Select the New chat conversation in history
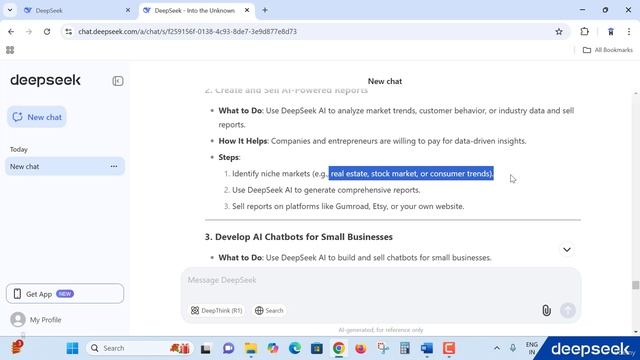 65,167
